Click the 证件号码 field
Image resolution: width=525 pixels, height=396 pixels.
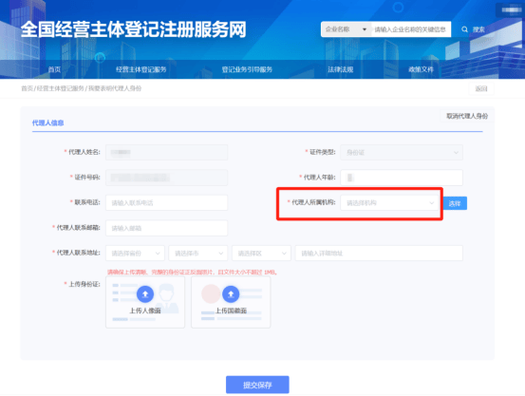point(167,177)
